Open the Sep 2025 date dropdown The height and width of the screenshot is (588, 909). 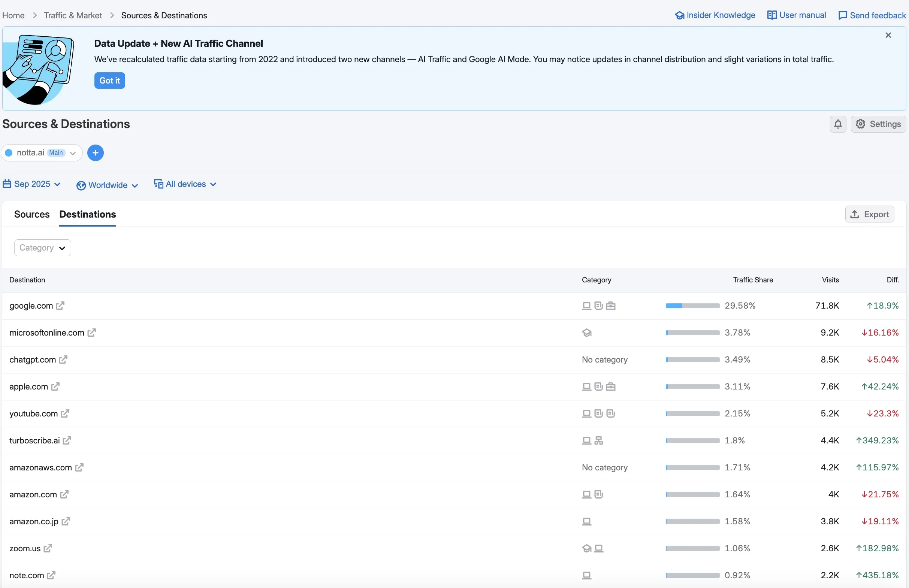(32, 184)
